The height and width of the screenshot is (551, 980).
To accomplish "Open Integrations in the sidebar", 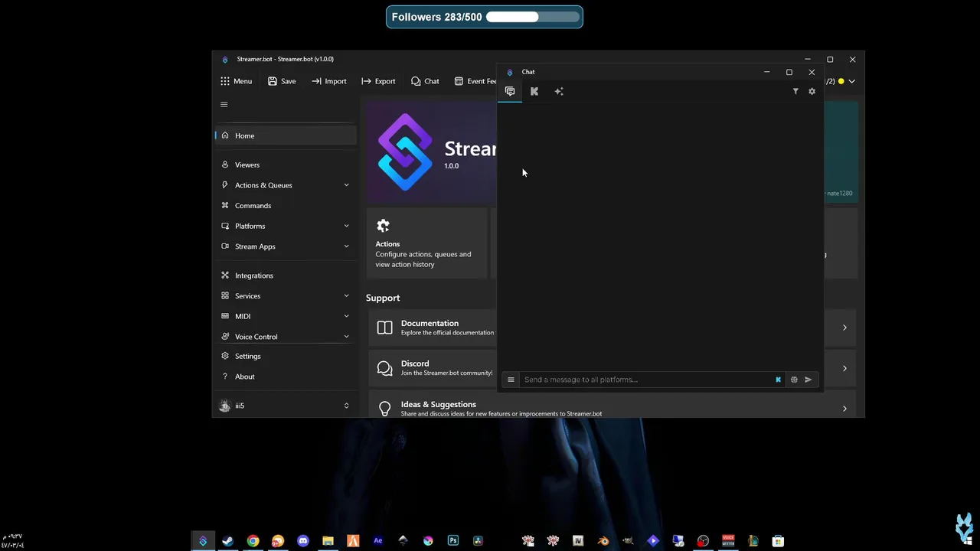I will (286, 275).
